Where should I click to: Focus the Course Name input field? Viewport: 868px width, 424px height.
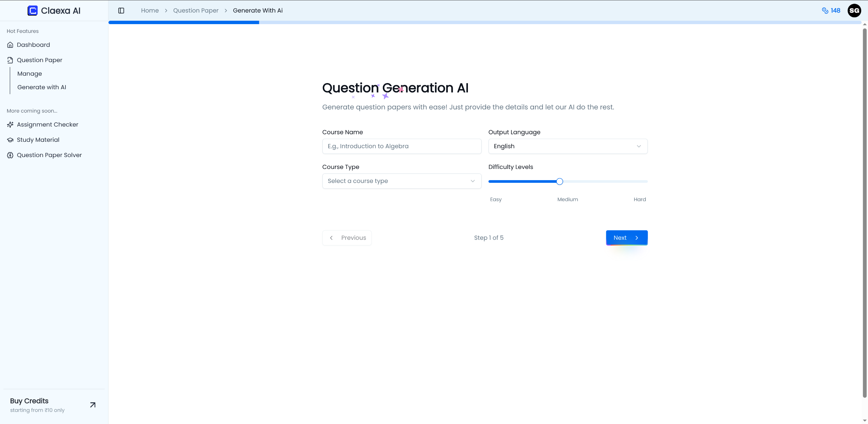(x=401, y=146)
